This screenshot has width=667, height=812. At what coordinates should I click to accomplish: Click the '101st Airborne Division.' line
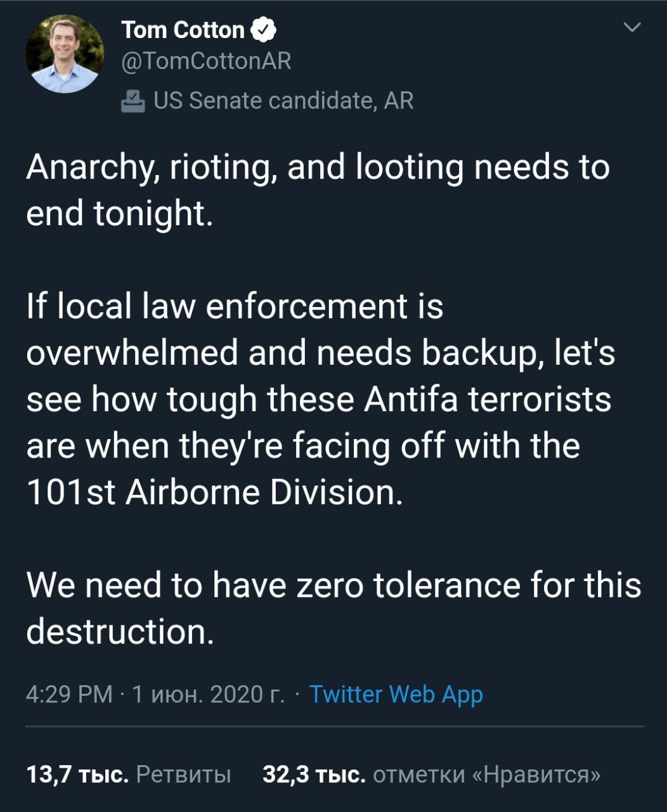(x=214, y=493)
